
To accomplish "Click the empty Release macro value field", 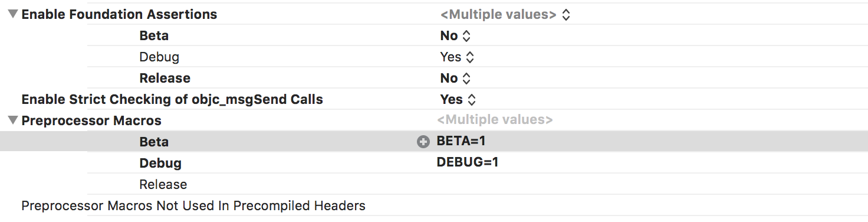I will point(649,184).
